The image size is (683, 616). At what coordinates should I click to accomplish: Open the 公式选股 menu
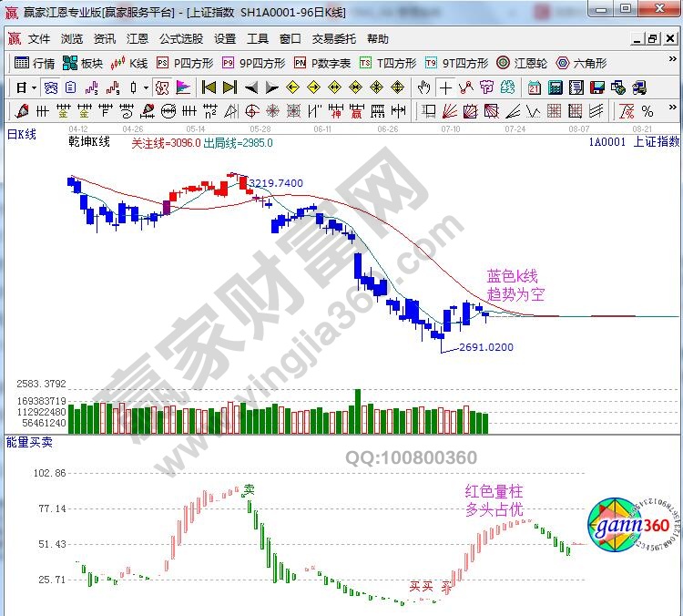coord(181,39)
